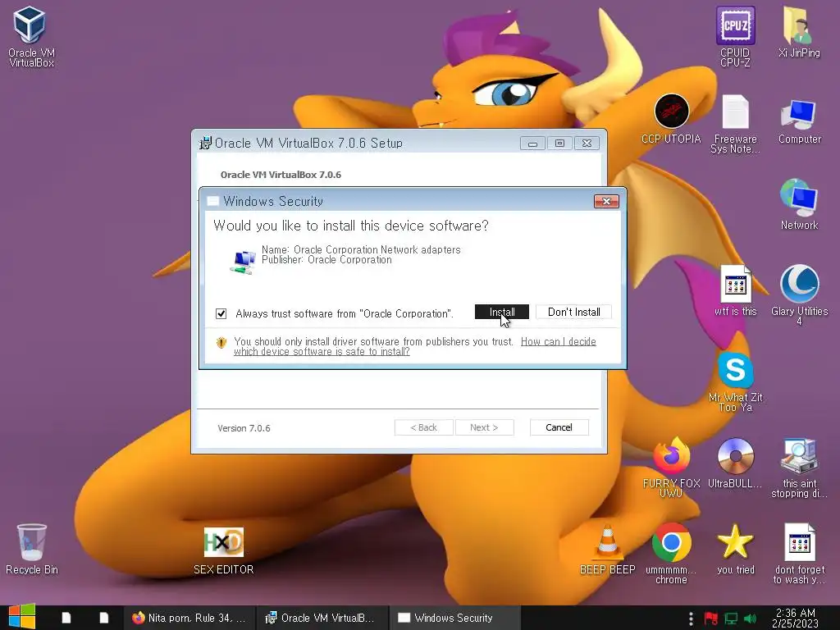Click the shield warning icon in dialog
Viewport: 840px width, 630px height.
[x=221, y=342]
